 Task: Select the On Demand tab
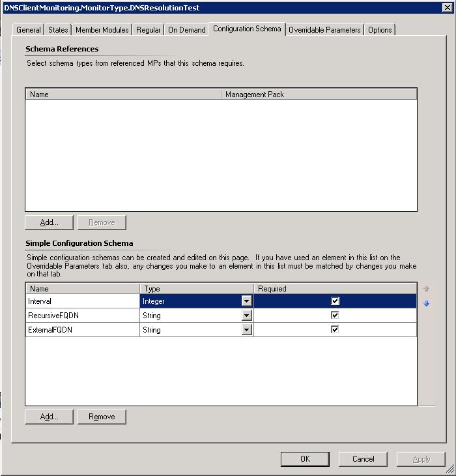tap(186, 30)
